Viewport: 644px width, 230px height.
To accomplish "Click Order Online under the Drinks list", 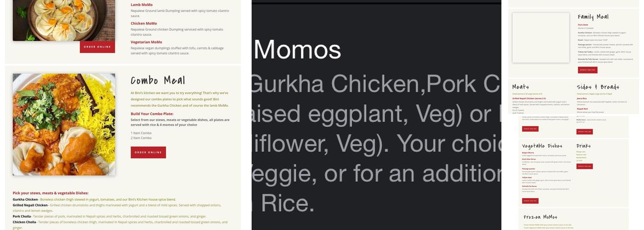I will (x=584, y=167).
